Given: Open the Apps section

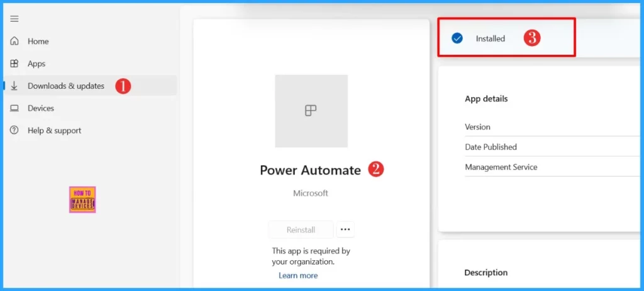Looking at the screenshot, I should [x=91, y=64].
